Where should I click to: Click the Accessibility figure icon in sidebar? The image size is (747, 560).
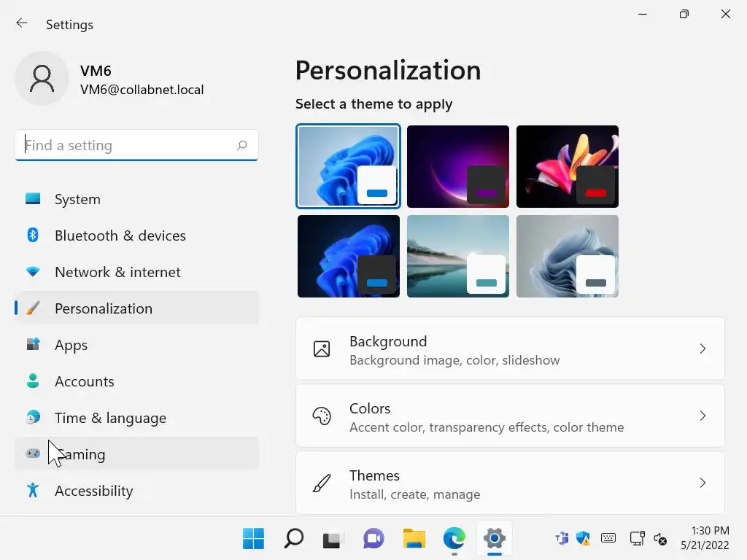point(33,490)
